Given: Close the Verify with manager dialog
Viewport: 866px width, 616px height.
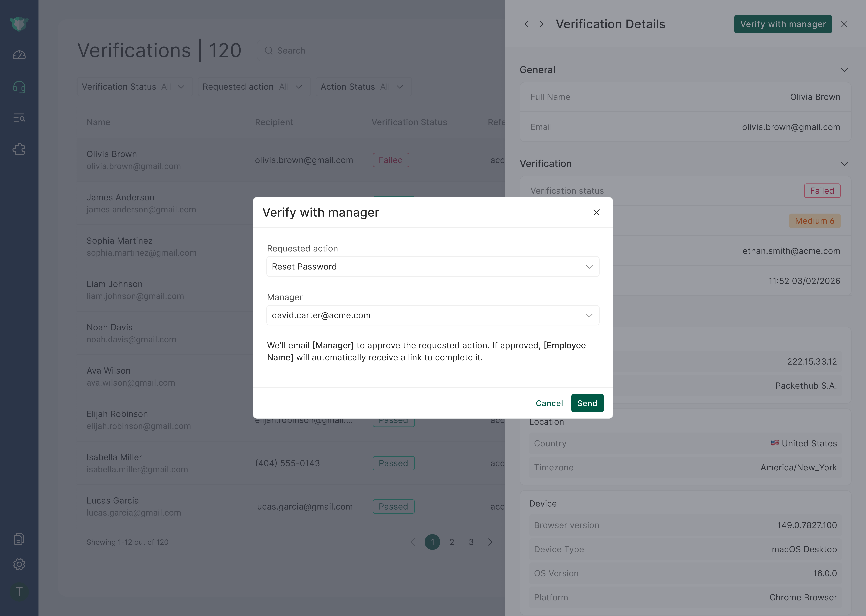Looking at the screenshot, I should point(596,212).
